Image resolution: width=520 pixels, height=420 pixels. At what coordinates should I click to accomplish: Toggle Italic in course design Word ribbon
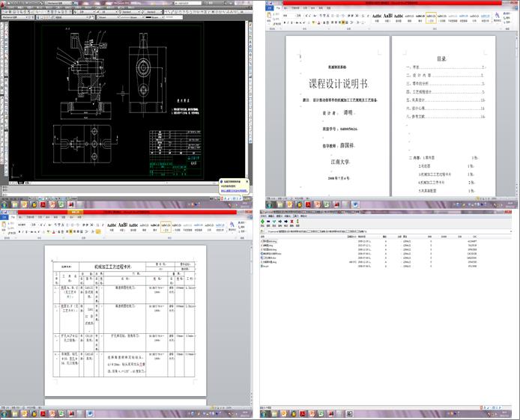point(288,22)
